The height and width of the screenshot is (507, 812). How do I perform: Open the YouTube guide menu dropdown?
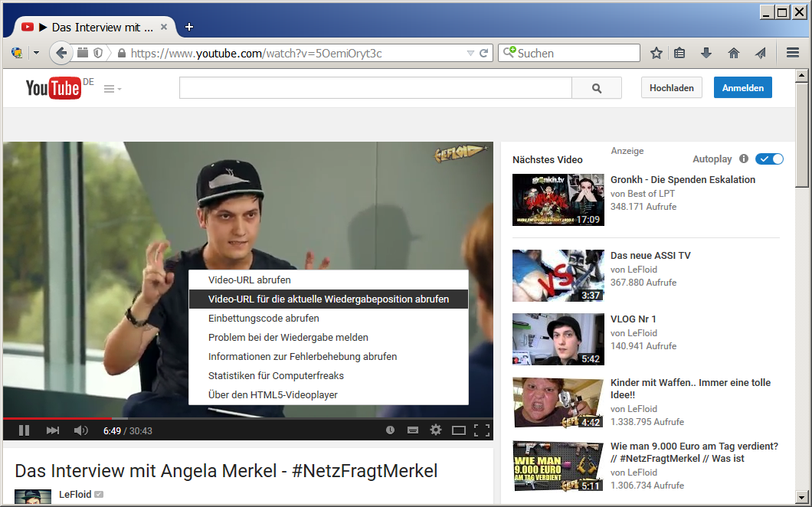pyautogui.click(x=113, y=89)
